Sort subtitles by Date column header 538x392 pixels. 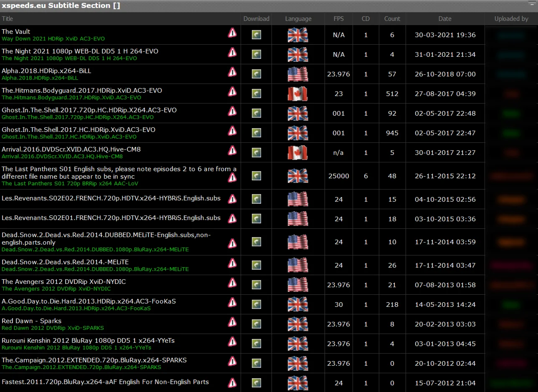445,18
